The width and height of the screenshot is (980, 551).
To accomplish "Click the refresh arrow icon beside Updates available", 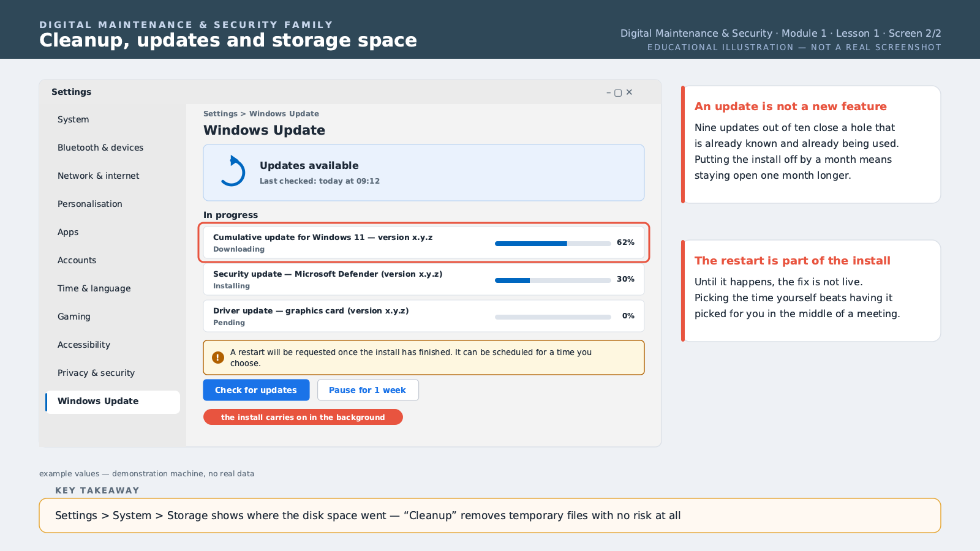I will click(233, 171).
